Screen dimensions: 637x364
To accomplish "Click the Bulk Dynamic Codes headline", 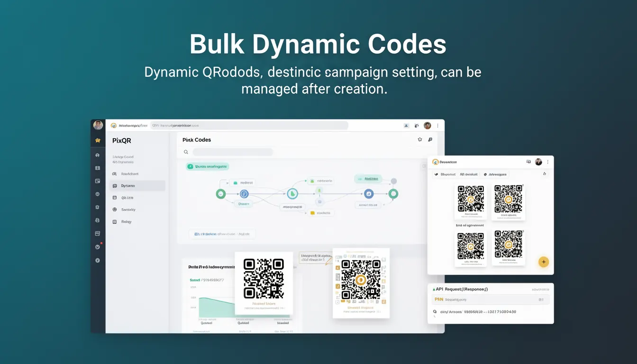I will (318, 44).
